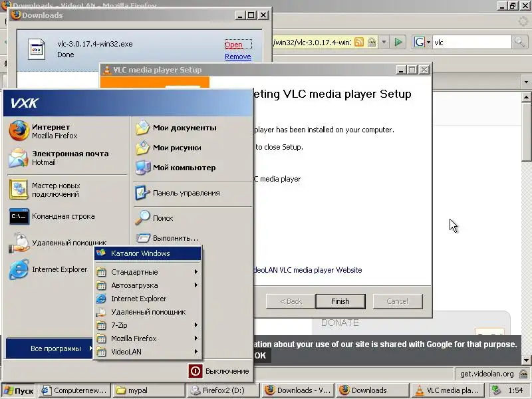This screenshot has height=399, width=532.
Task: Click the search field containing vlc
Action: pos(471,42)
